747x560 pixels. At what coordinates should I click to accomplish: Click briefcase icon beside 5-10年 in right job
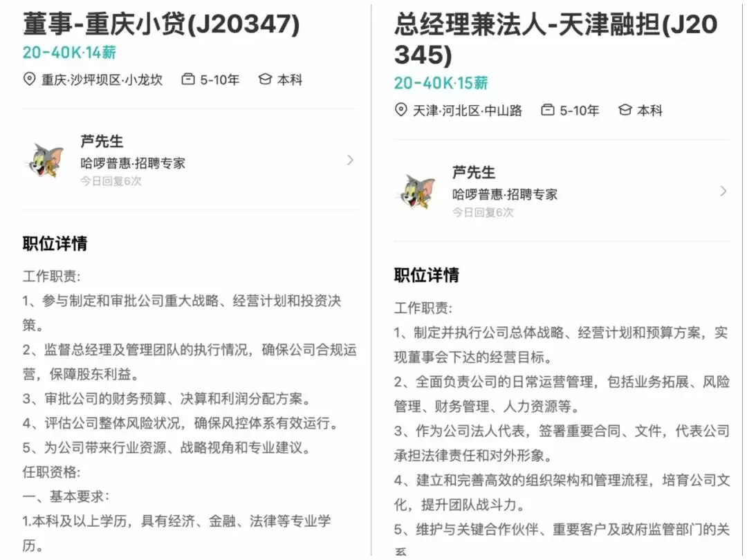tap(548, 110)
